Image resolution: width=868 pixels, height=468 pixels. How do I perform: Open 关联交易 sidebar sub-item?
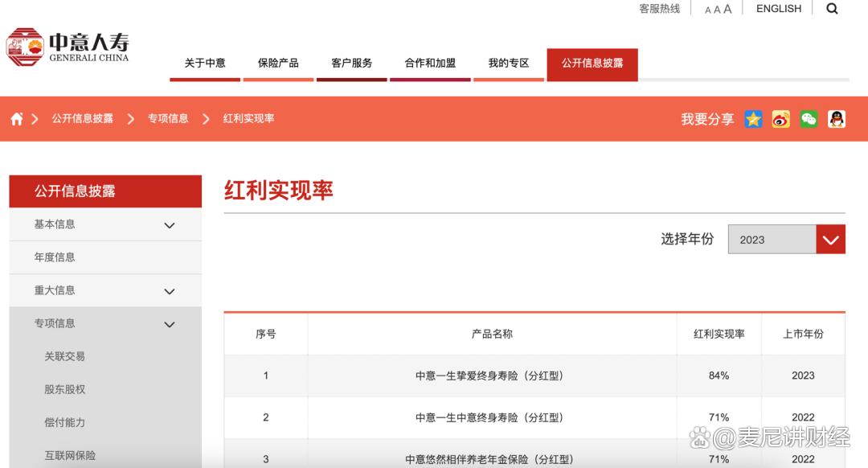pyautogui.click(x=65, y=356)
